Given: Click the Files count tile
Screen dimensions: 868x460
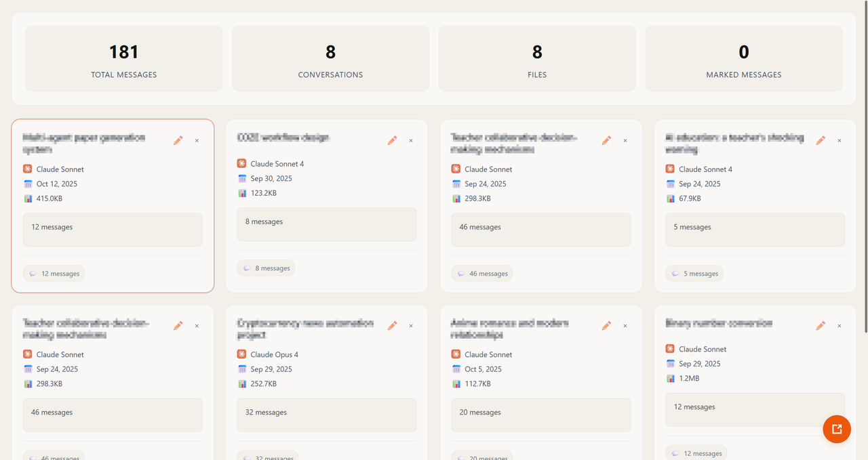Looking at the screenshot, I should pos(537,58).
